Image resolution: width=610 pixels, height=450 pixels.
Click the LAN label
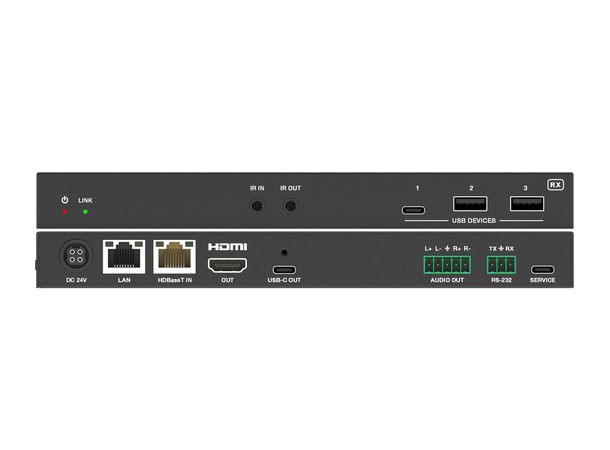pyautogui.click(x=124, y=280)
